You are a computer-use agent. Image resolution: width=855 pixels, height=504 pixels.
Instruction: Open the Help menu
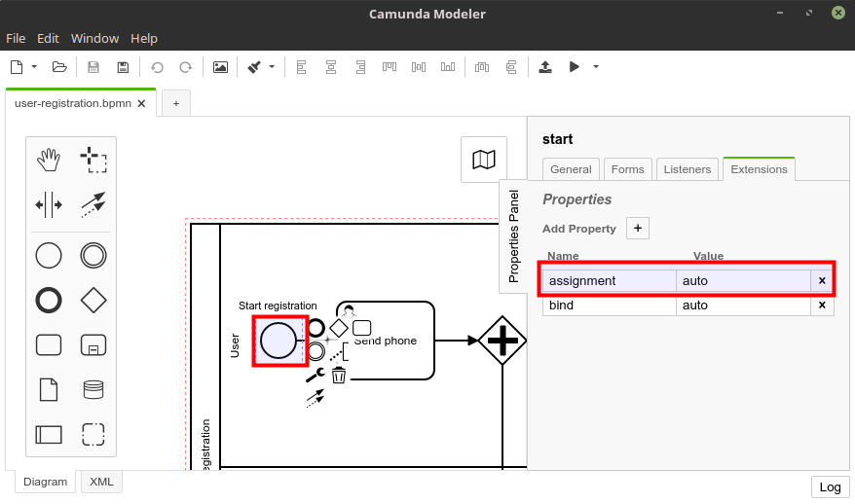[x=144, y=39]
